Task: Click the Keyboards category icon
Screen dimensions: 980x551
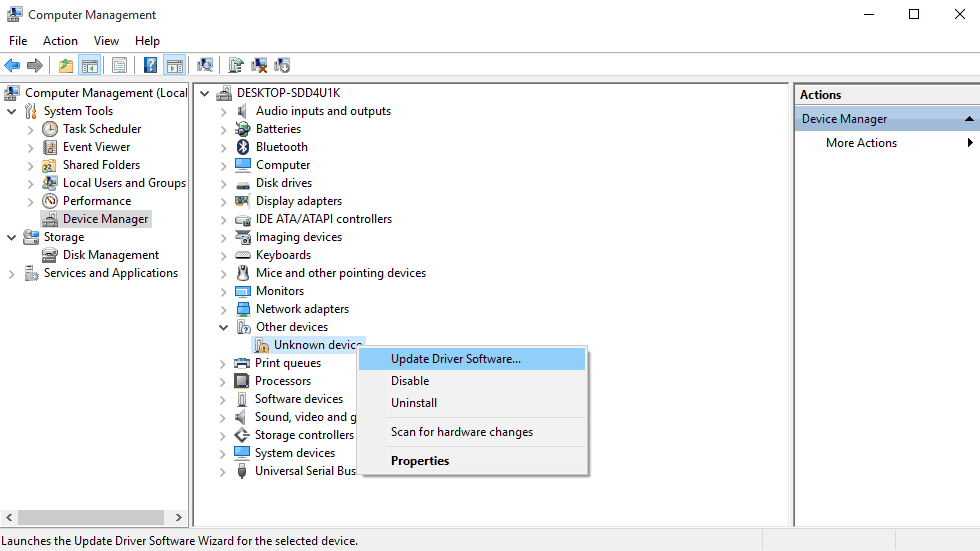Action: tap(242, 255)
